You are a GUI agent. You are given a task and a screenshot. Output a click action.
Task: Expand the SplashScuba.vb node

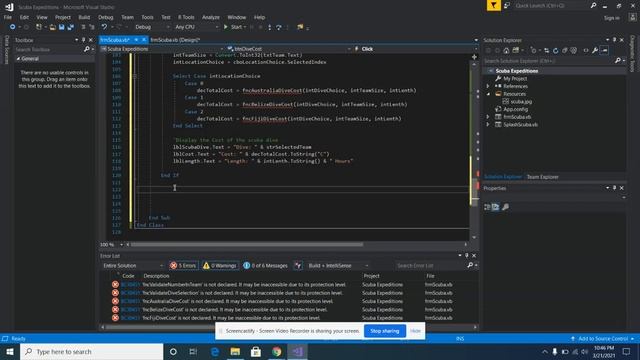tap(488, 124)
